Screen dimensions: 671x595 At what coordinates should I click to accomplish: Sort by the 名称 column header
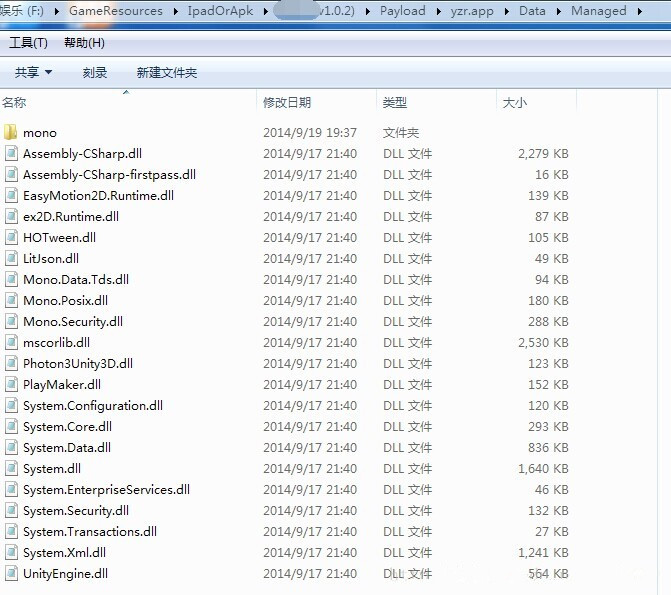tap(14, 102)
